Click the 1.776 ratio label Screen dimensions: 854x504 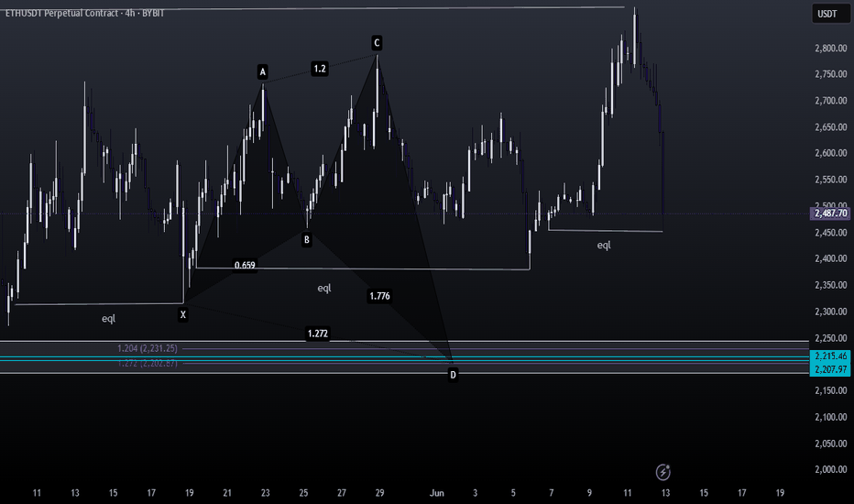pos(379,296)
